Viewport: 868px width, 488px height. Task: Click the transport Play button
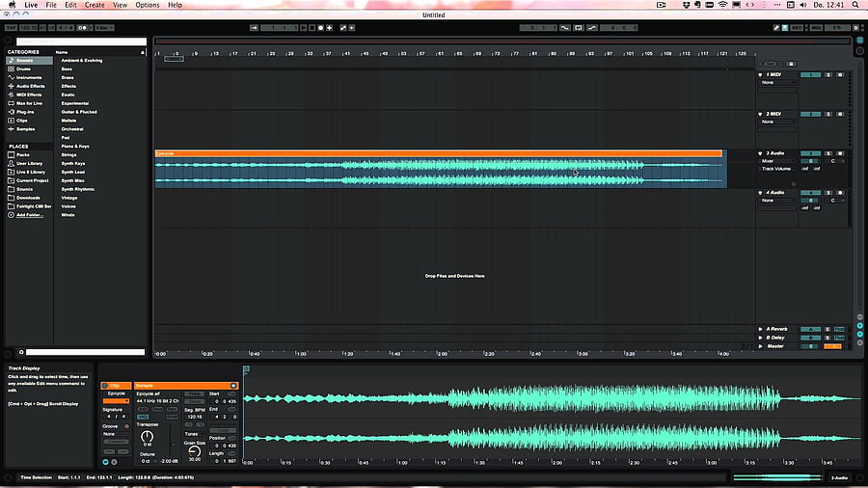(304, 28)
